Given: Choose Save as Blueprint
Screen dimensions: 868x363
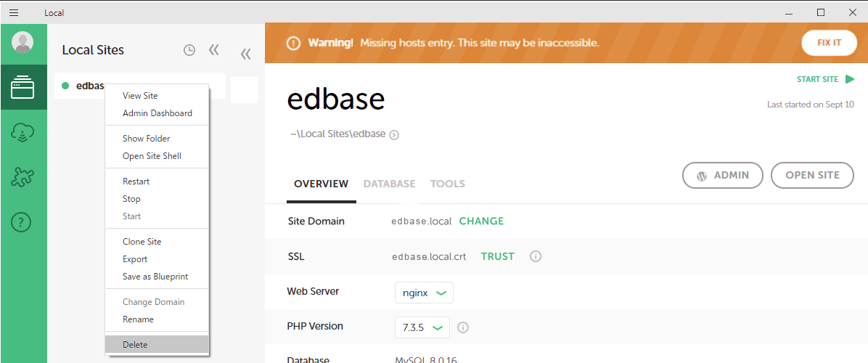Looking at the screenshot, I should (x=157, y=276).
